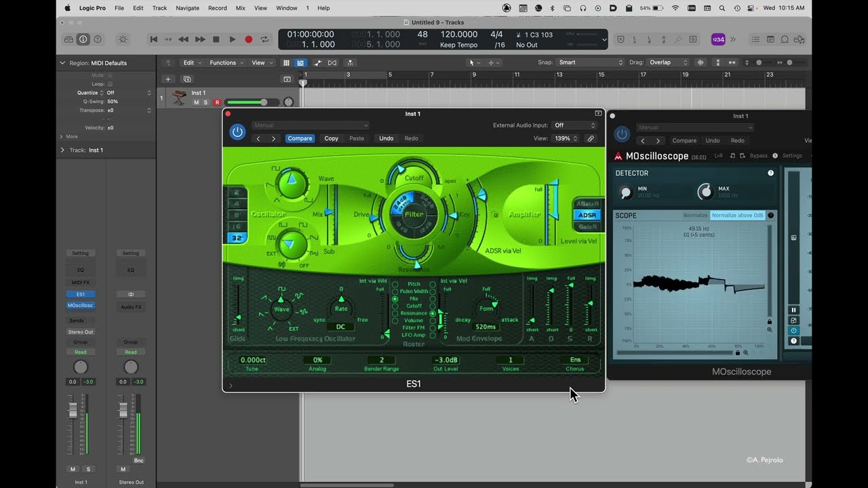This screenshot has width=868, height=488.
Task: Start playback with Play button
Action: [x=233, y=39]
